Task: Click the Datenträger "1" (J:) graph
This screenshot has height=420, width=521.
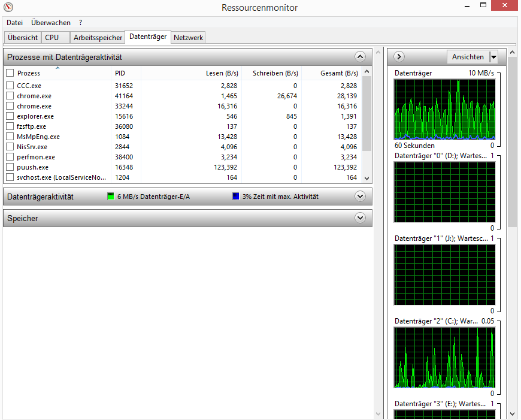Action: (x=444, y=274)
